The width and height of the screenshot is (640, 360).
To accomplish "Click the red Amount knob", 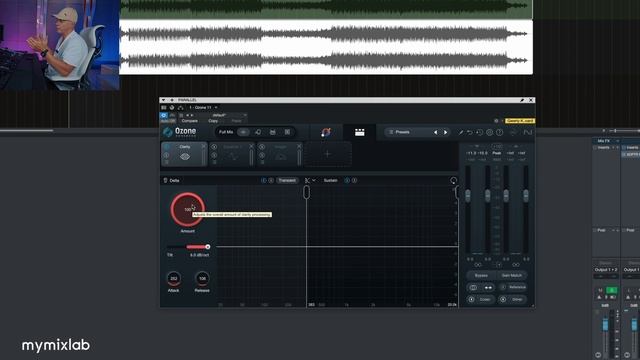I will (x=188, y=209).
